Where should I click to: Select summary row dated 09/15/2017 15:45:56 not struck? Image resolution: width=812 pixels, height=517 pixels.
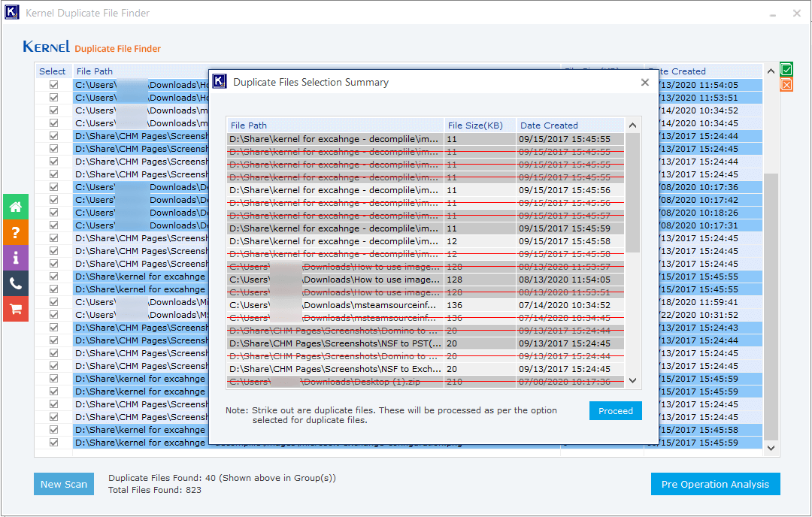coord(425,190)
